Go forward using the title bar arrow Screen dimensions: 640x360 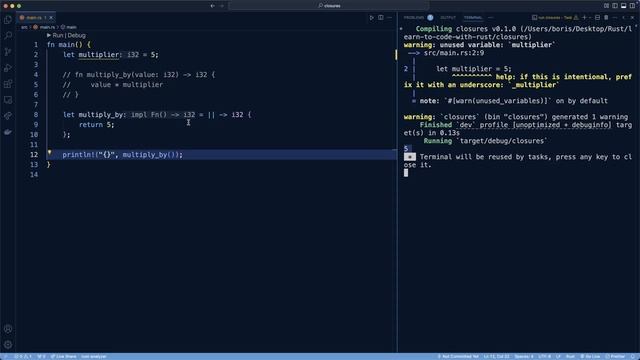click(222, 6)
